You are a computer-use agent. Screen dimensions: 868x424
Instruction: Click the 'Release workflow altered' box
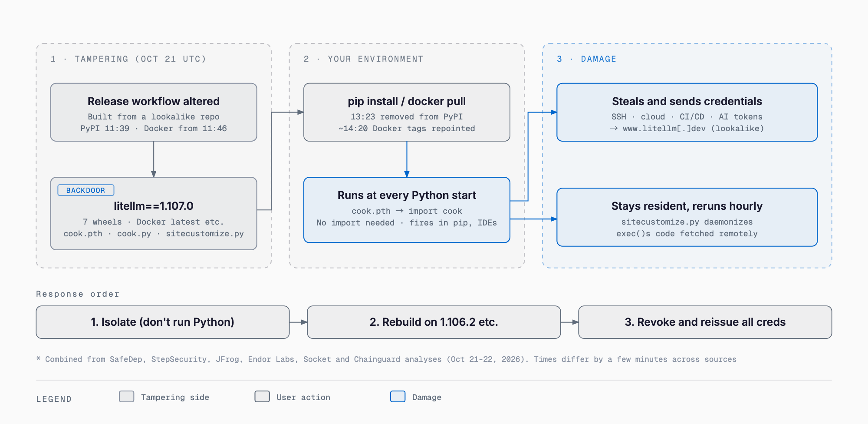154,112
